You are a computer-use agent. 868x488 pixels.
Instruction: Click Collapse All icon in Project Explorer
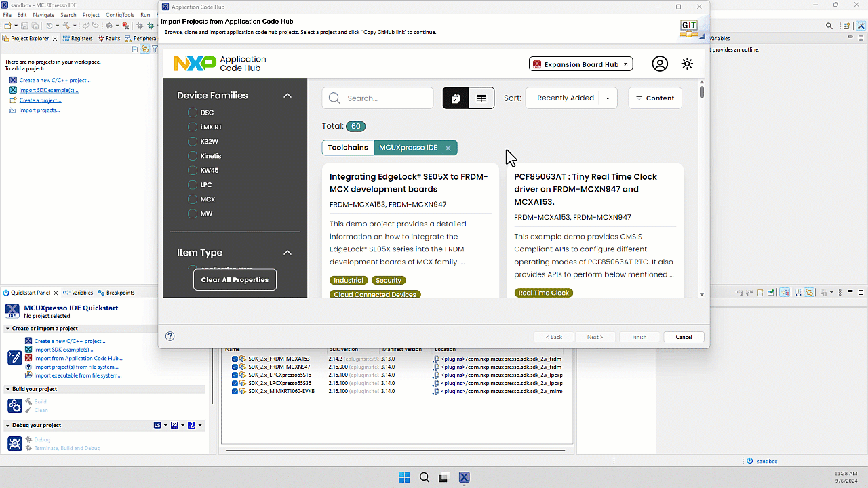click(x=135, y=49)
